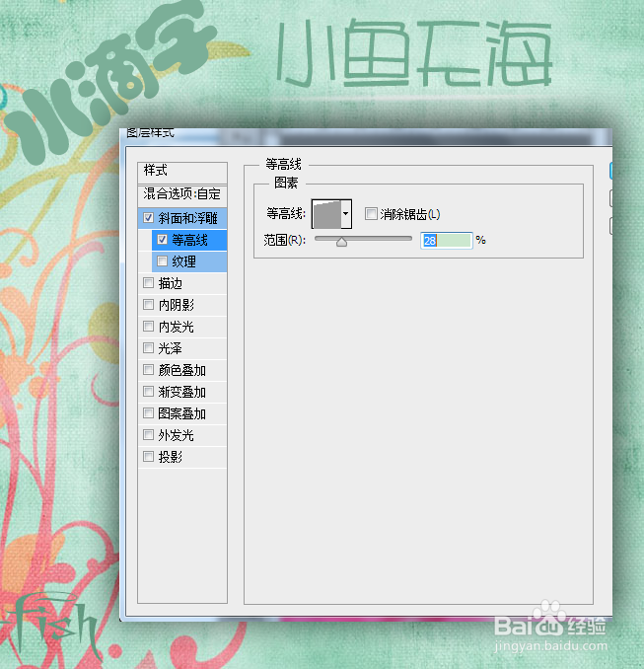
Task: Click the 图层样式 dialog title bar
Action: point(366,136)
